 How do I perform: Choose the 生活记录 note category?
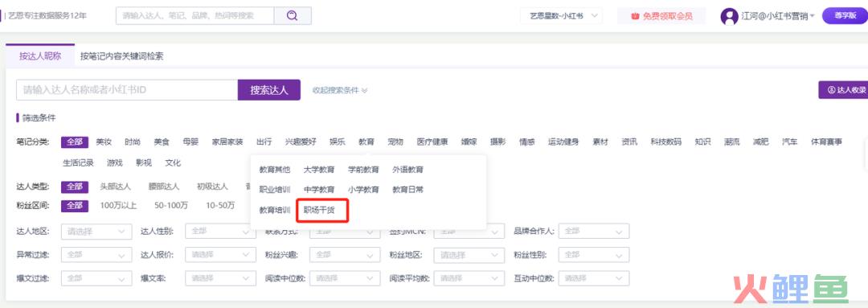tap(78, 163)
